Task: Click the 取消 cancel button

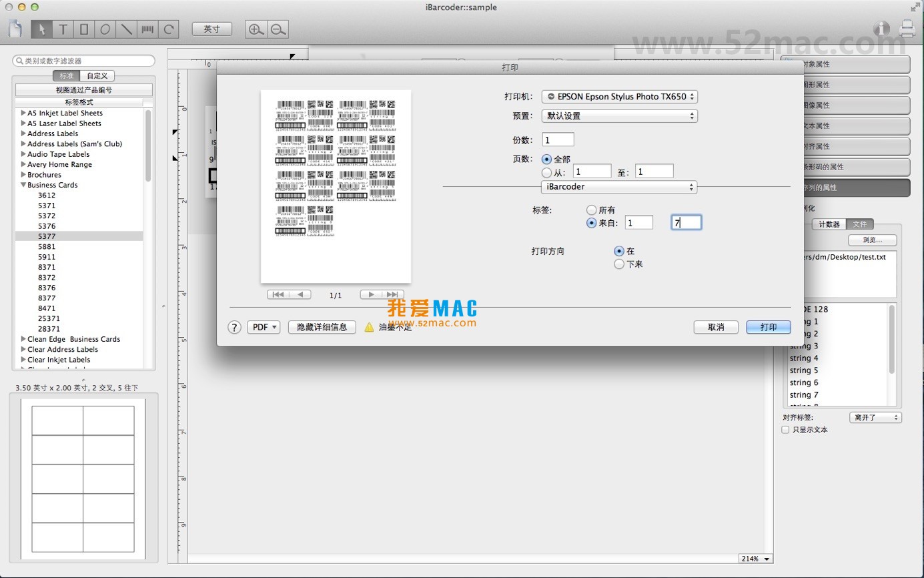Action: (716, 327)
